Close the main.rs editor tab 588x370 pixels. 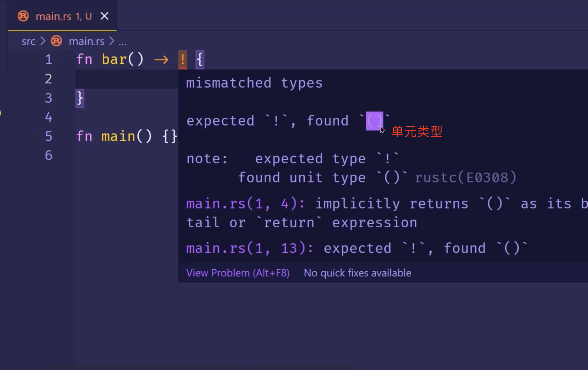click(104, 16)
